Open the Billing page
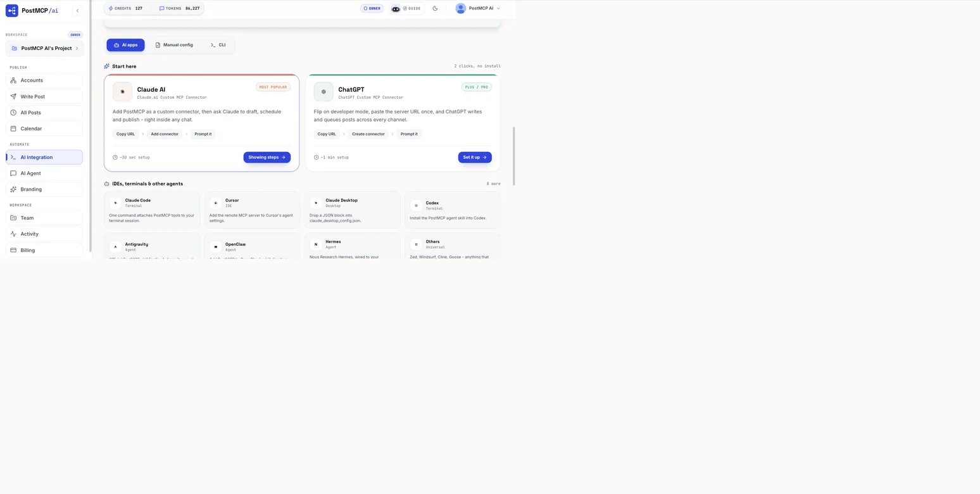The width and height of the screenshot is (980, 494). [44, 250]
